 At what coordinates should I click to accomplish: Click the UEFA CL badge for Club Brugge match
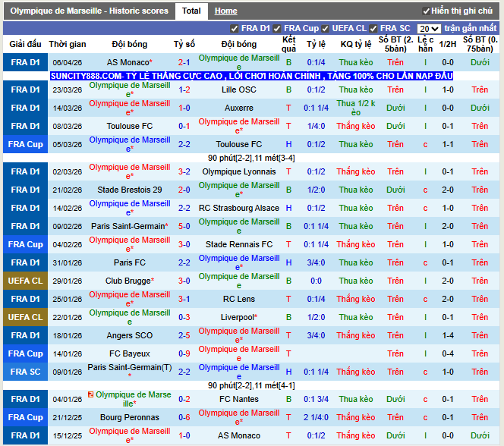(x=25, y=281)
